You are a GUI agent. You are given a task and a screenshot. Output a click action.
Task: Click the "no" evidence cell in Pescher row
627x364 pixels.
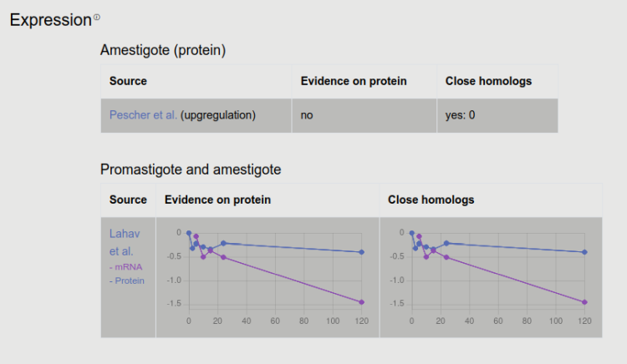click(307, 115)
